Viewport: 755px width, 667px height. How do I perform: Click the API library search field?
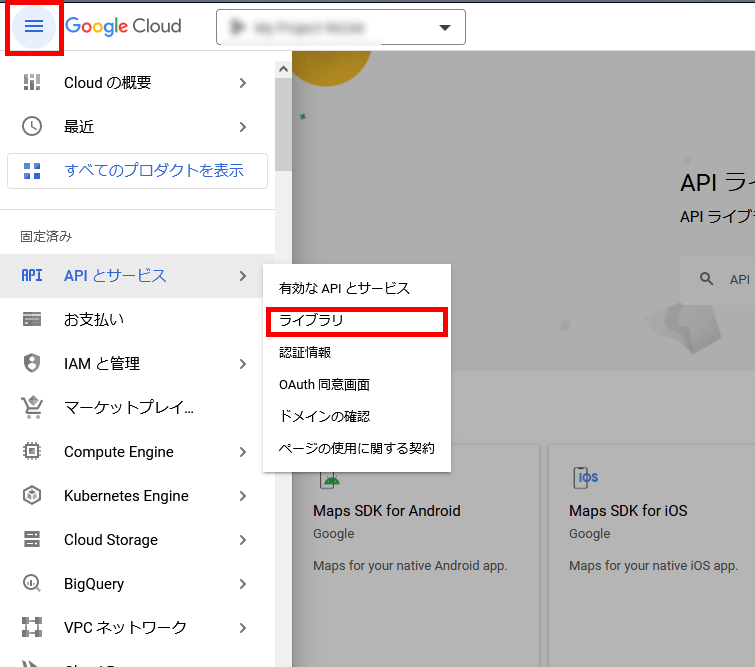pos(717,279)
